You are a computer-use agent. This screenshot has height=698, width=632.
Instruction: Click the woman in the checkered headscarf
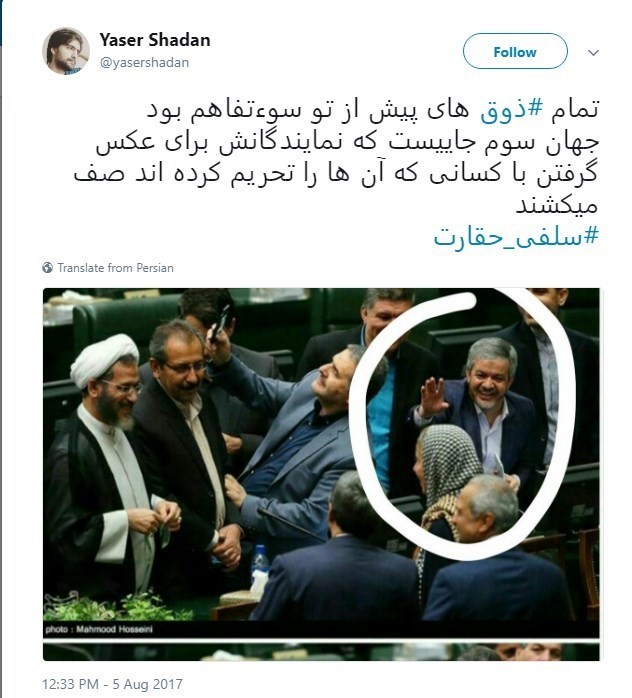pyautogui.click(x=445, y=476)
